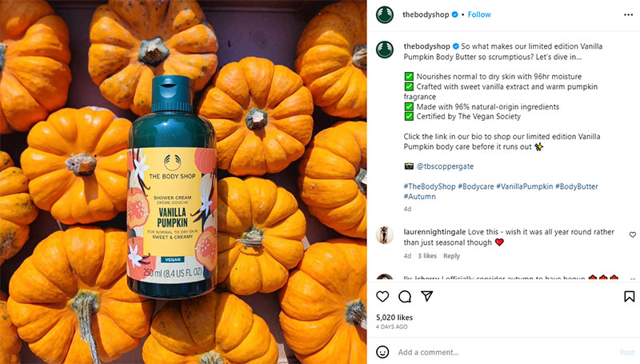Like the post with the heart icon

(x=382, y=296)
